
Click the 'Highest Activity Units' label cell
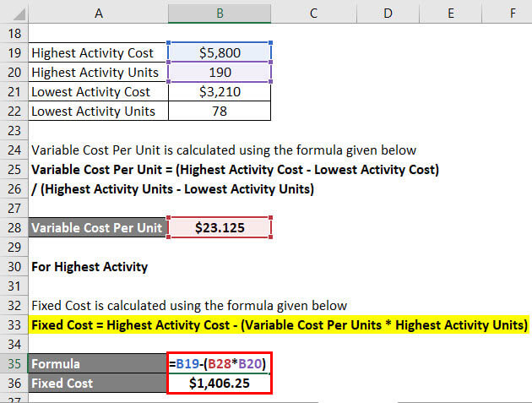[99, 72]
